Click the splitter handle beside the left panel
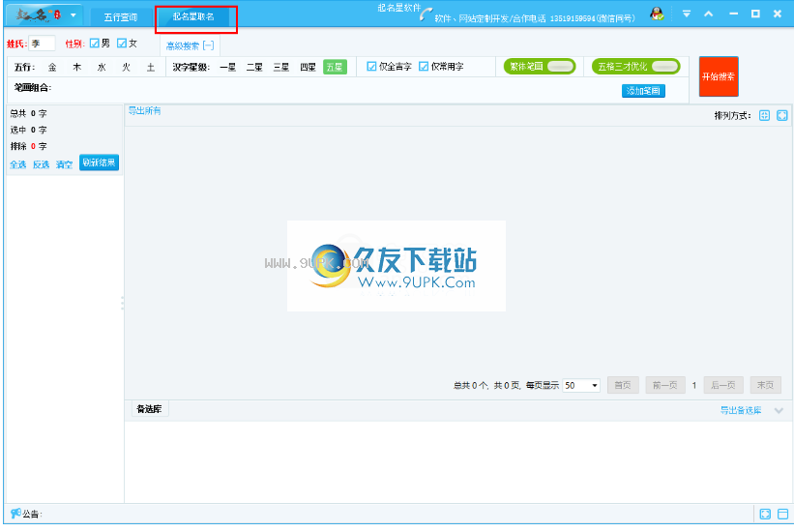Screen dimensions: 794x532 pos(122,303)
